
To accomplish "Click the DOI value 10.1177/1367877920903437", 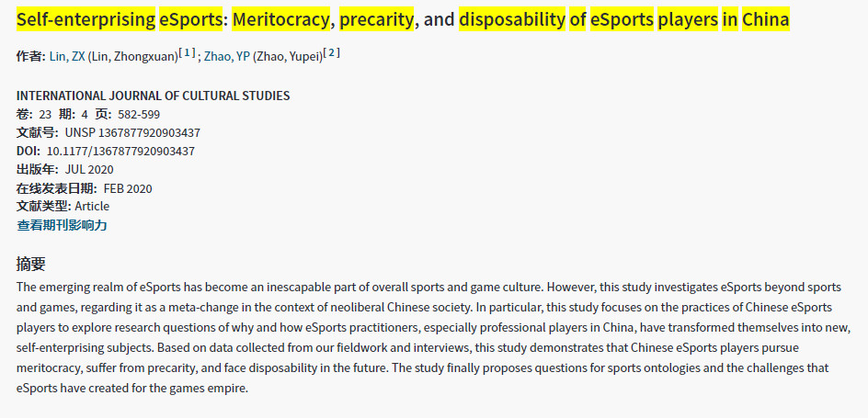I will 120,151.
